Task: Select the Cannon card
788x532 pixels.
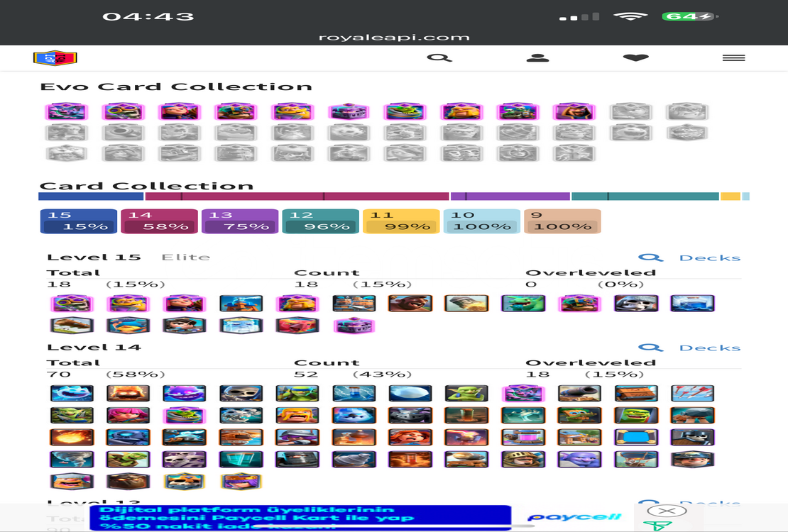Action: [579, 394]
